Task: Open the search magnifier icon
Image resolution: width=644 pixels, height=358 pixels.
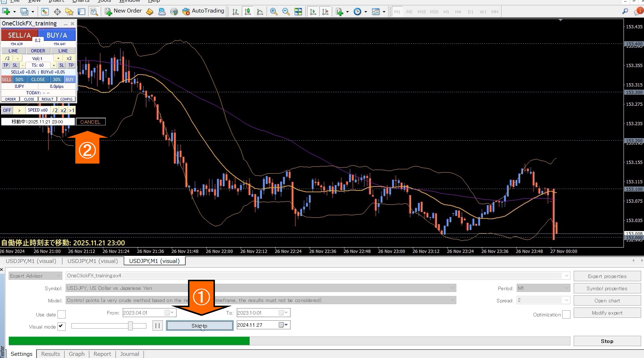Action: (x=625, y=12)
